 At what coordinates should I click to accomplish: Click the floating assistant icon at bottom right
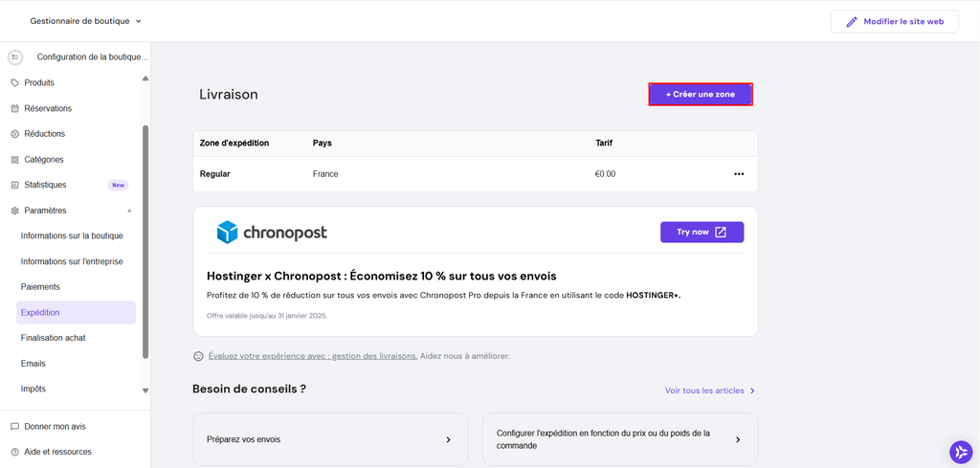coord(961,452)
